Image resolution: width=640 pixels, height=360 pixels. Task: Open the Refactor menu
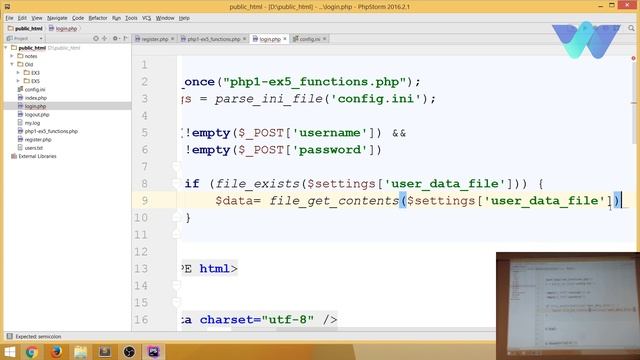coord(98,18)
